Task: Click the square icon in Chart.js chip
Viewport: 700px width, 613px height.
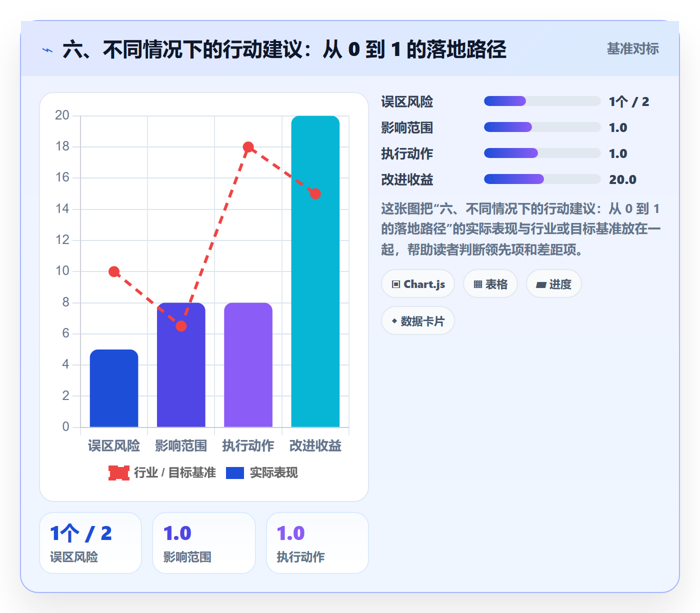Action: [x=396, y=284]
